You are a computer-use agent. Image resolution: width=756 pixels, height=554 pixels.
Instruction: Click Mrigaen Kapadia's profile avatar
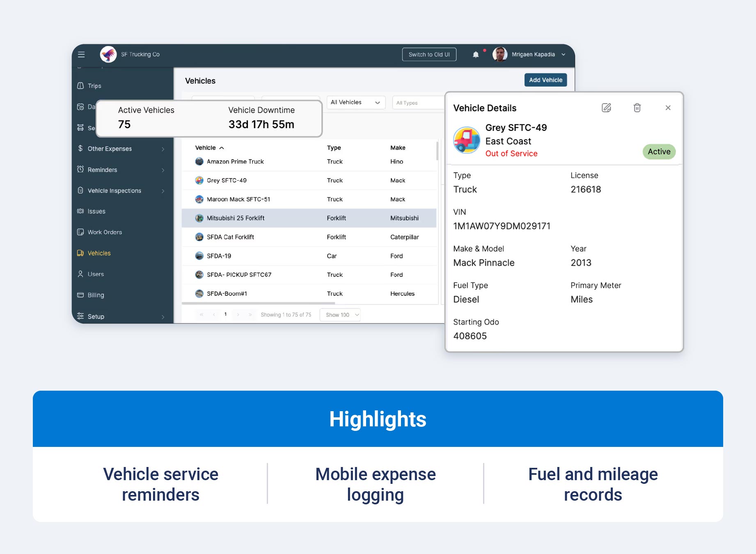(x=500, y=54)
